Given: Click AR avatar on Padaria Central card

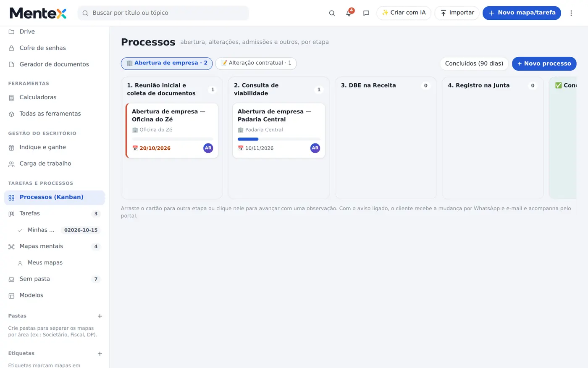Looking at the screenshot, I should [x=315, y=148].
